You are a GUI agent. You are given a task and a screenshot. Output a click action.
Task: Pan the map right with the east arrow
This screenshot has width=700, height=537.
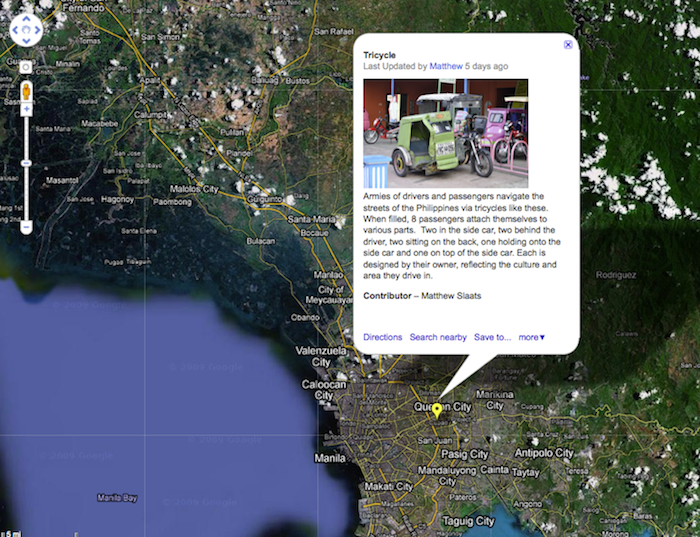[37, 30]
